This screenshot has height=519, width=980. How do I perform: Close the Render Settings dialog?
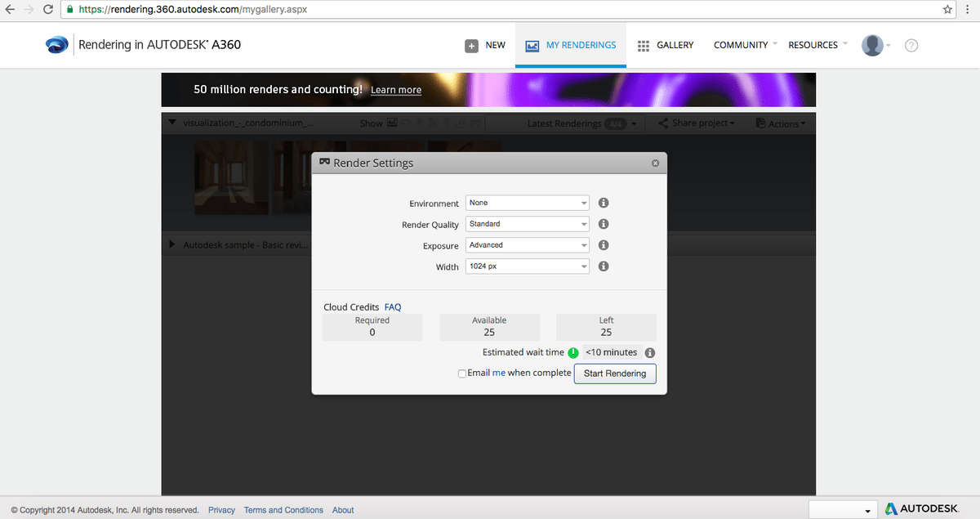pos(655,163)
